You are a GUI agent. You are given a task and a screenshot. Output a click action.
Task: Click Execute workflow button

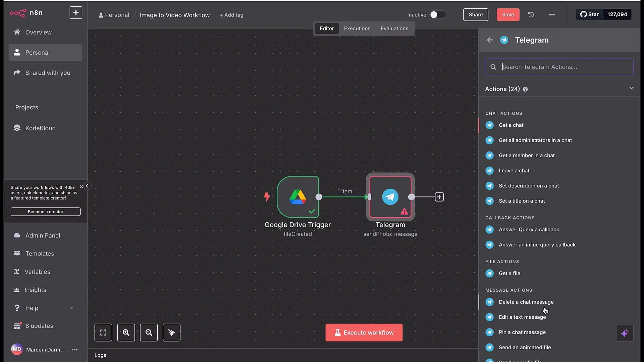pyautogui.click(x=364, y=333)
